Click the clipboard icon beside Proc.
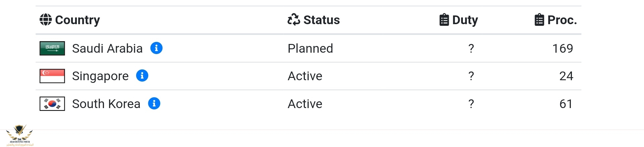 (x=539, y=20)
